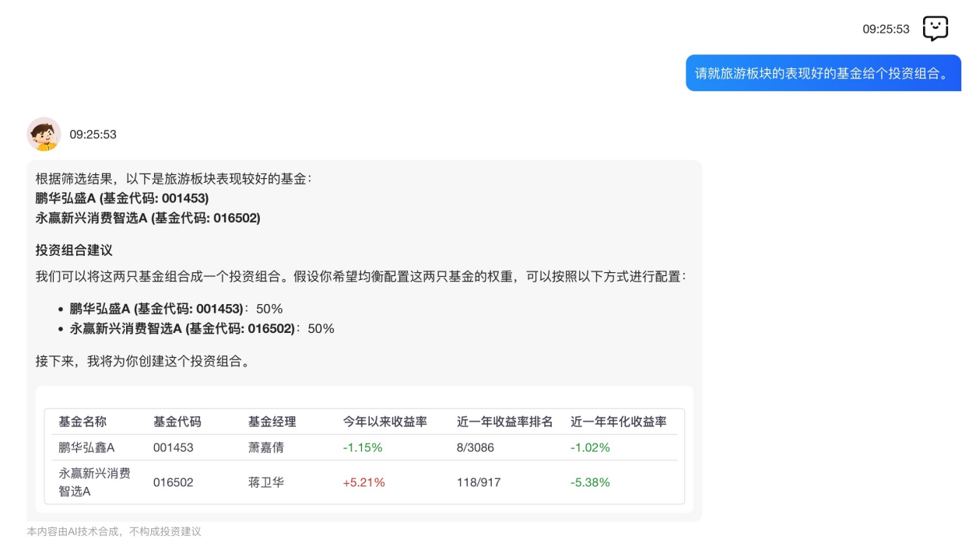The height and width of the screenshot is (560, 976).
Task: Click the AI assistant cartoon avatar
Action: point(44,135)
